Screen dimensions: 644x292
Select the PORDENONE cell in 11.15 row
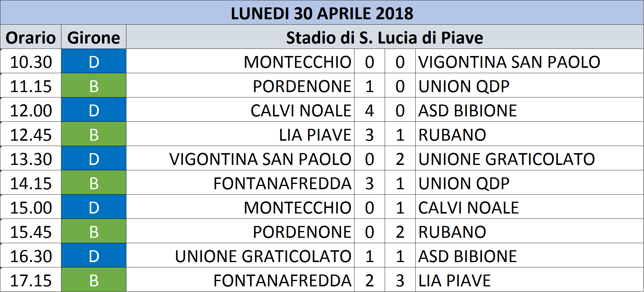click(x=240, y=85)
